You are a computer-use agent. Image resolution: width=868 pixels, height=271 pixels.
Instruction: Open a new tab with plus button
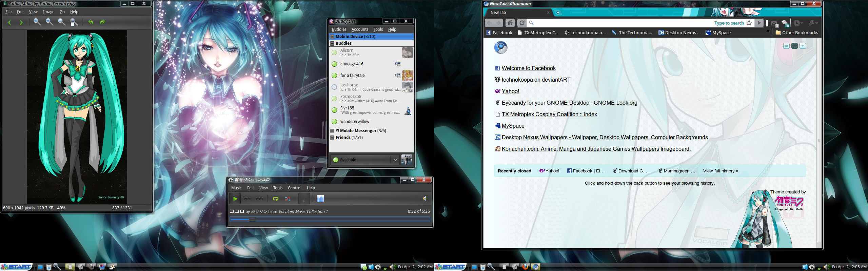(x=558, y=13)
